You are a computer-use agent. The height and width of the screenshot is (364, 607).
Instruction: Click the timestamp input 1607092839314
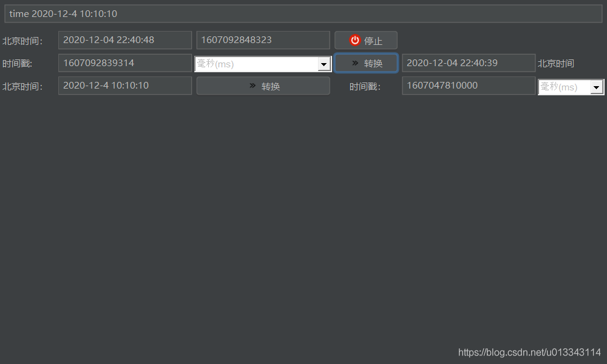tap(125, 63)
